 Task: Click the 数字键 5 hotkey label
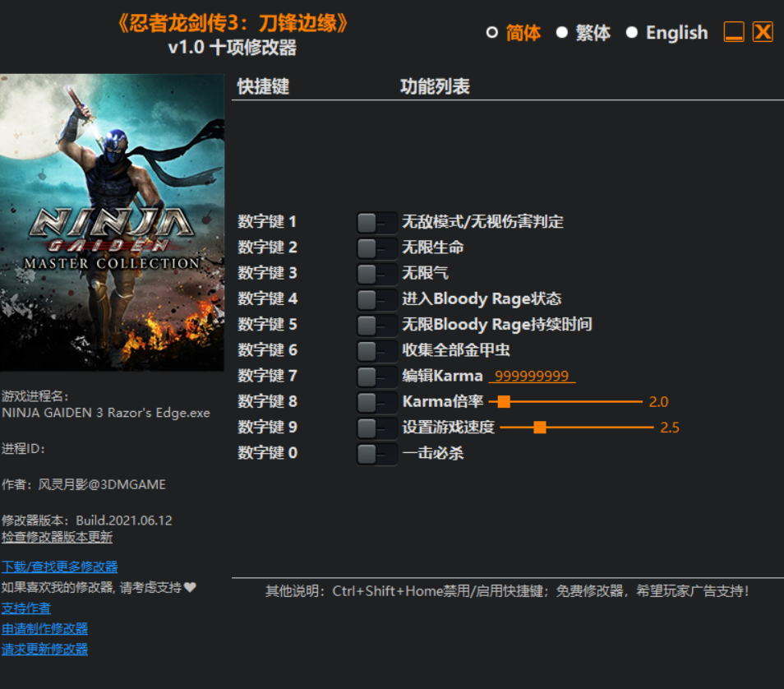267,324
